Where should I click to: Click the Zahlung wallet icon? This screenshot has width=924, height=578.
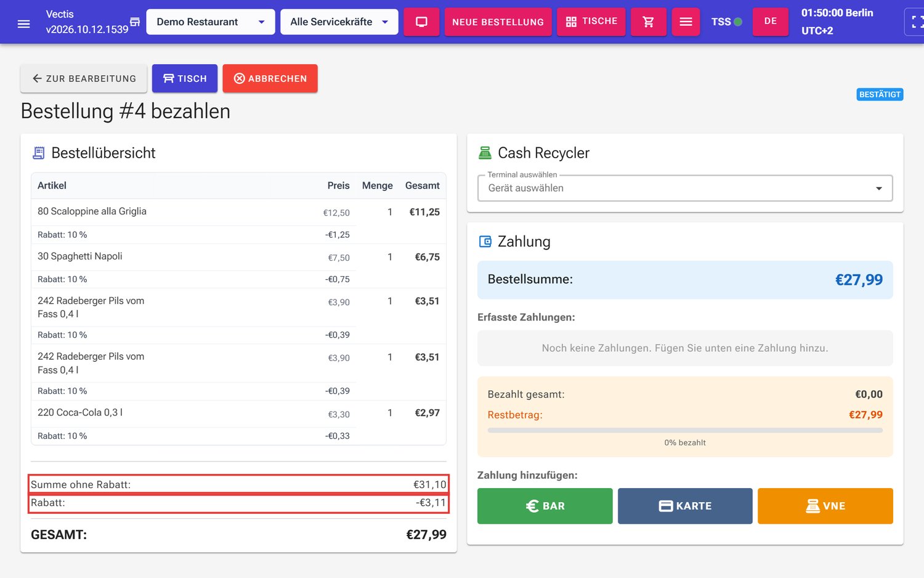click(x=485, y=242)
